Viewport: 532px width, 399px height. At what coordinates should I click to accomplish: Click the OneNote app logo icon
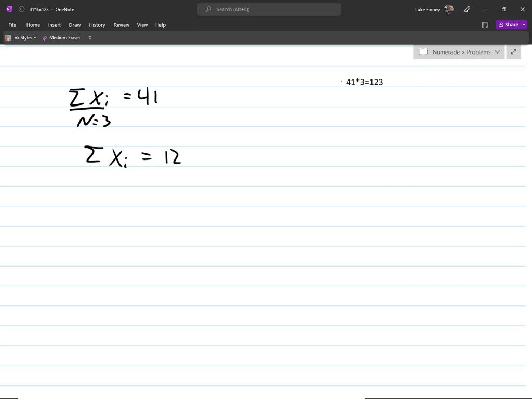pos(9,9)
